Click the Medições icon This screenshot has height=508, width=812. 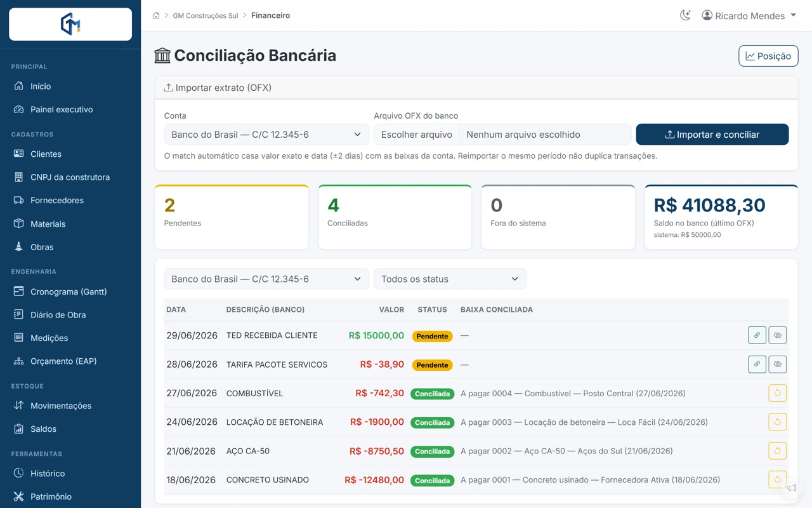click(18, 338)
